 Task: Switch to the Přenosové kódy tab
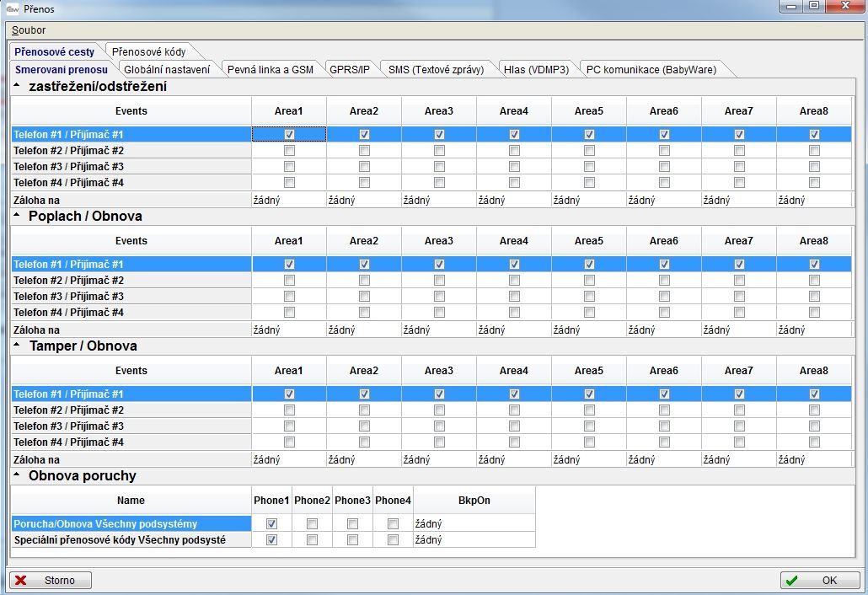pyautogui.click(x=148, y=51)
